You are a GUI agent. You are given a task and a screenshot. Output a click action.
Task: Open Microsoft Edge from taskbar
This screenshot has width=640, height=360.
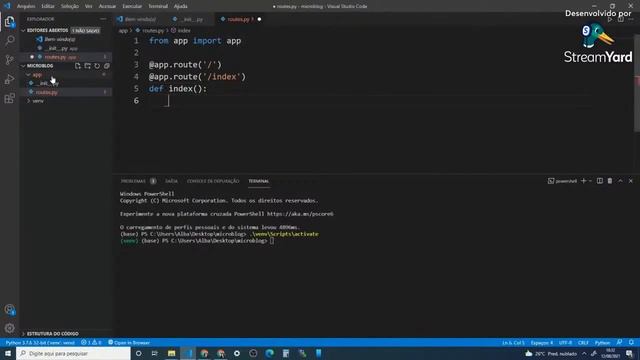269,353
